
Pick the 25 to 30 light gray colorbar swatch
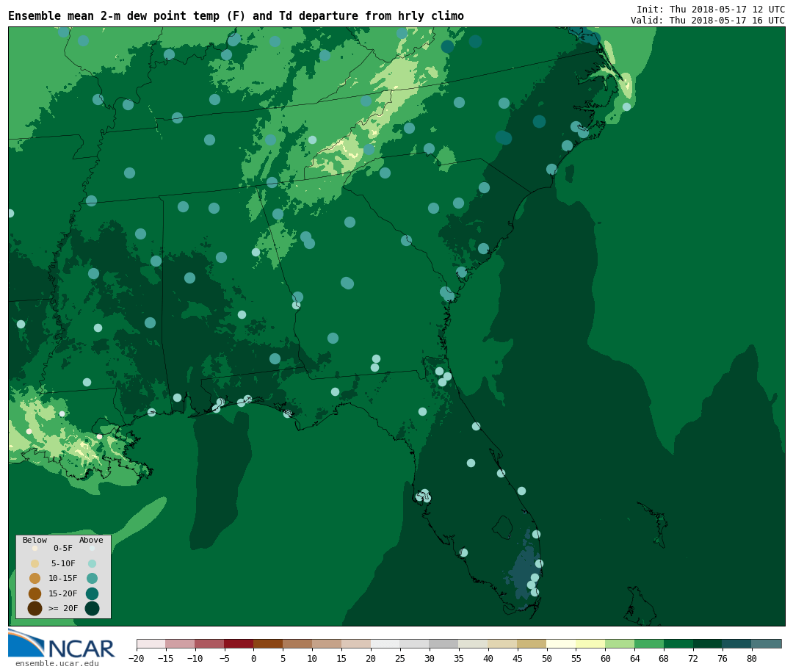(415, 644)
